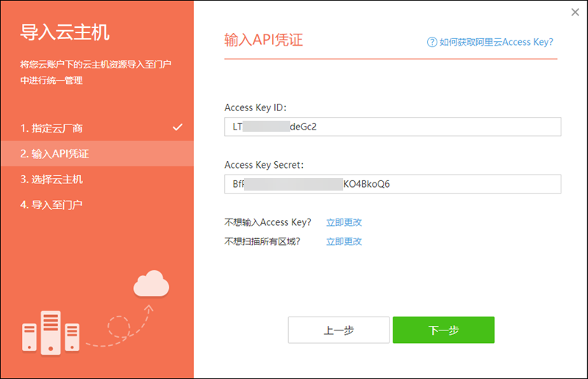Close the import dialog with the X

pyautogui.click(x=576, y=12)
